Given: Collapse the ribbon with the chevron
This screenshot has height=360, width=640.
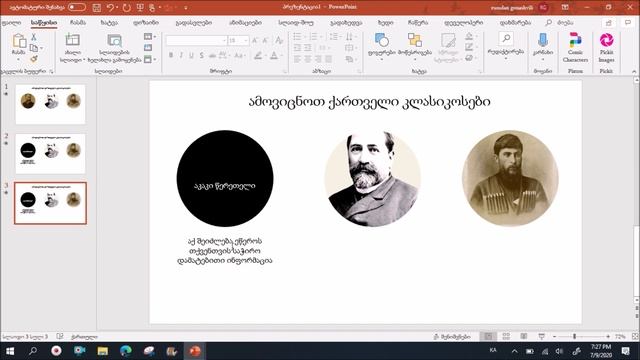Looking at the screenshot, I should [634, 71].
